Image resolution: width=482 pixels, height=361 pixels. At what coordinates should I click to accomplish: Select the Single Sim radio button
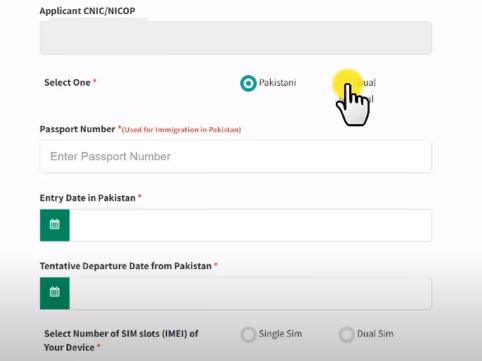(x=248, y=334)
